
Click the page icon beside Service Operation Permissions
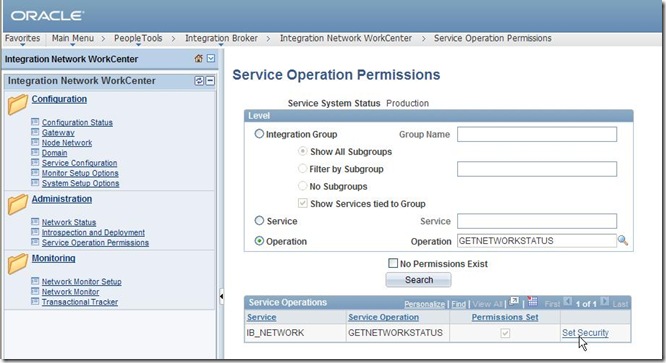(x=35, y=242)
